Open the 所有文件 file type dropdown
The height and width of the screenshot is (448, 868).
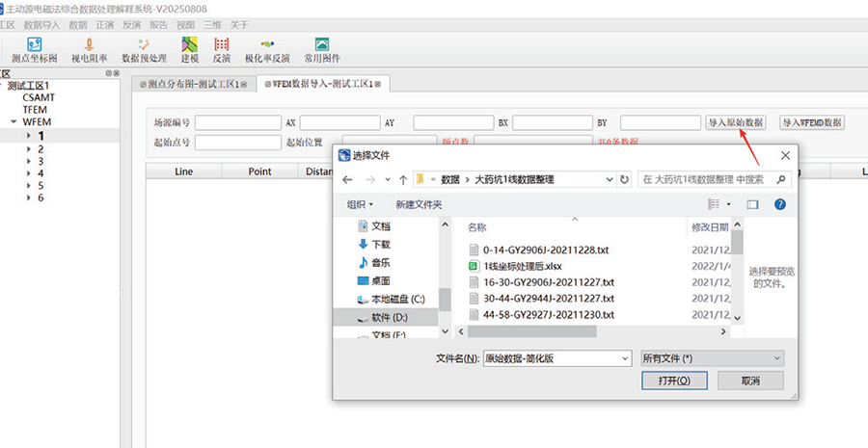coord(712,358)
